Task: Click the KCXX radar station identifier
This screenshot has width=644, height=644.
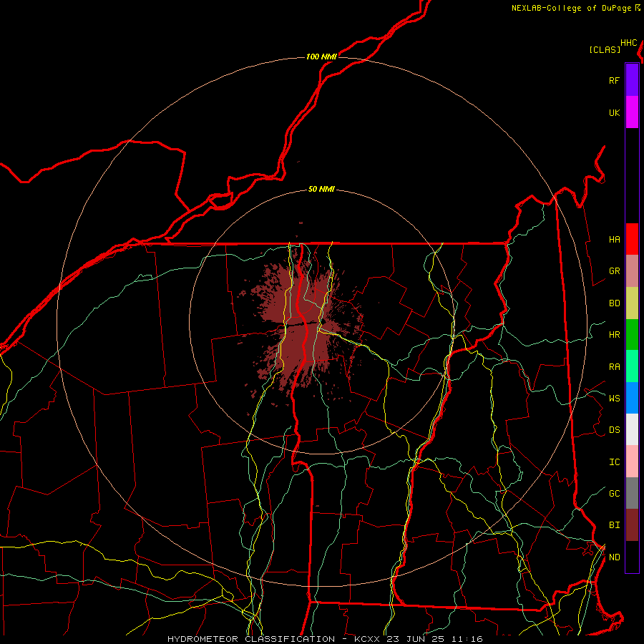Action: click(367, 639)
